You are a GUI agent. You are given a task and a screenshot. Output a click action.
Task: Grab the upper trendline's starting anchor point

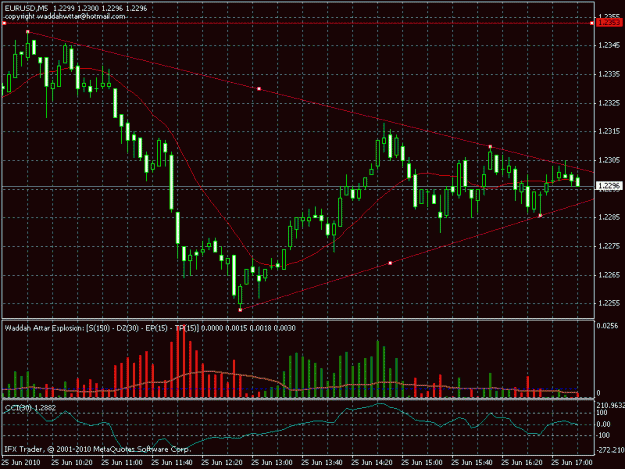coord(28,31)
